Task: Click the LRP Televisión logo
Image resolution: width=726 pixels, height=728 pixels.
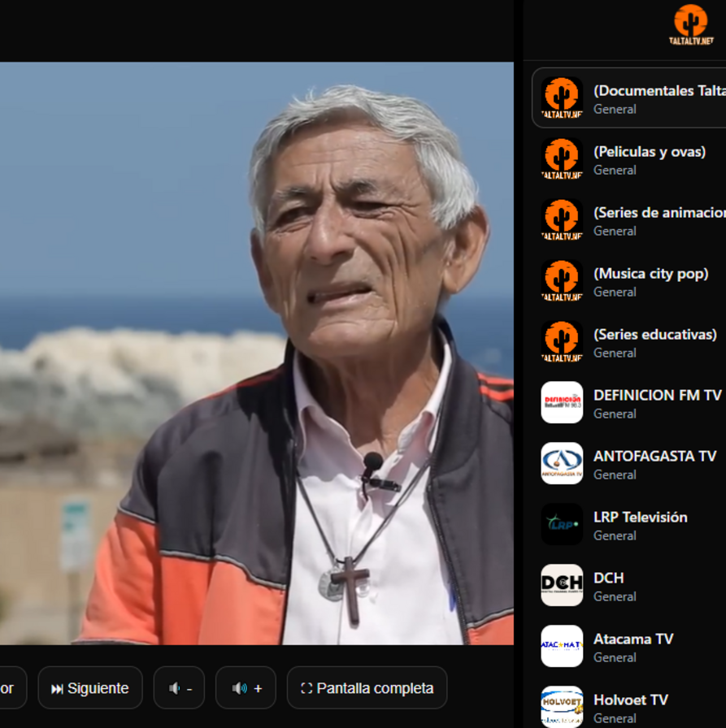Action: [x=562, y=525]
